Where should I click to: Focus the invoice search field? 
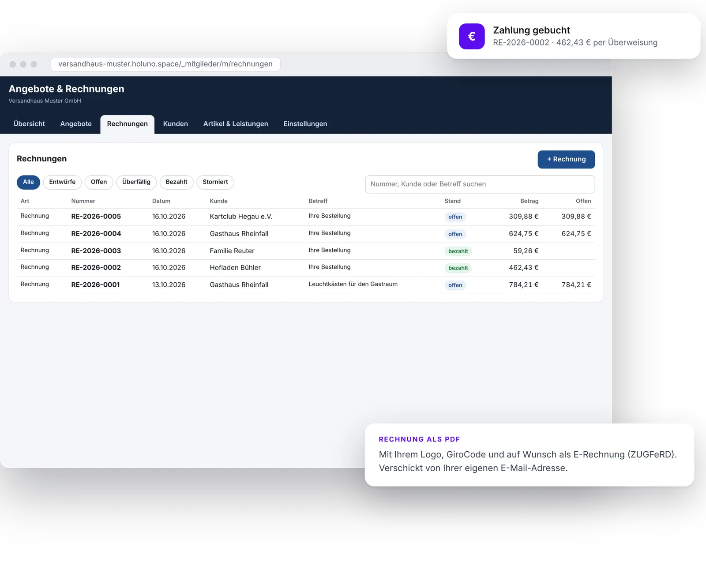480,184
